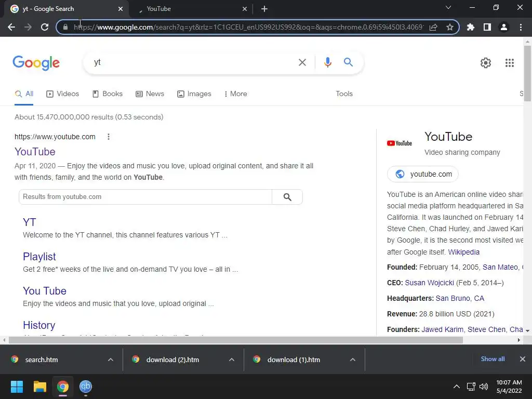Screen dimensions: 532x399
Task: Open the History sitelink
Action: tap(39, 325)
